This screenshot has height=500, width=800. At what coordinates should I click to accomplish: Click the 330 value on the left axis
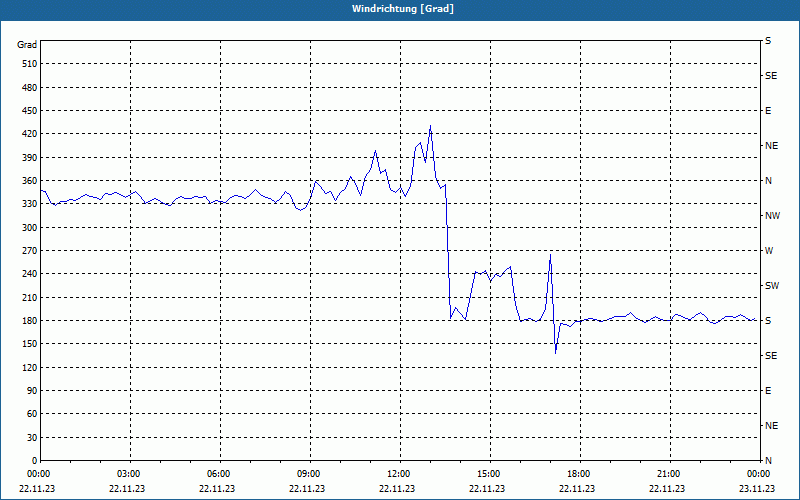pos(30,204)
